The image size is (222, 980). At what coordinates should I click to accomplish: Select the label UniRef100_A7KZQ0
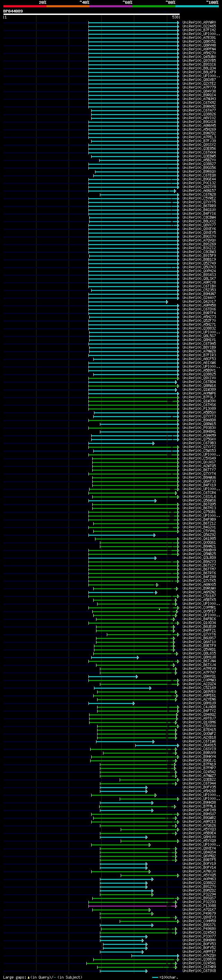(x=199, y=955)
